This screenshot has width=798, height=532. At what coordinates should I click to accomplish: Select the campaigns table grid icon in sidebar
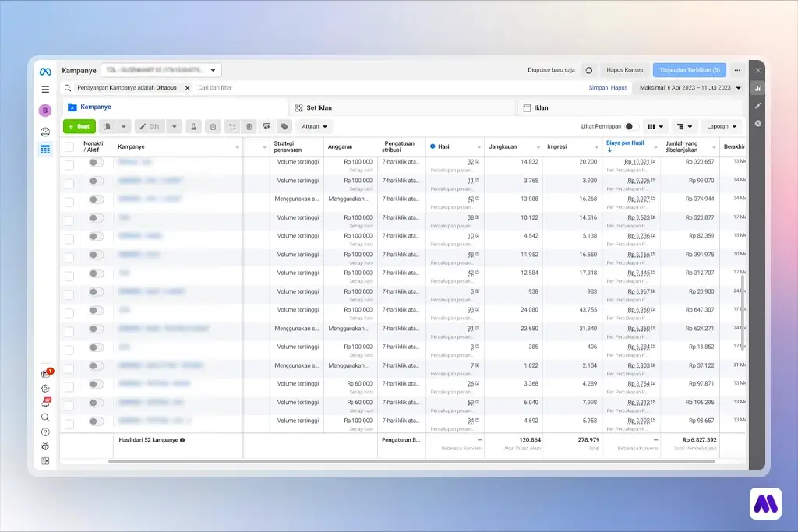pos(45,150)
